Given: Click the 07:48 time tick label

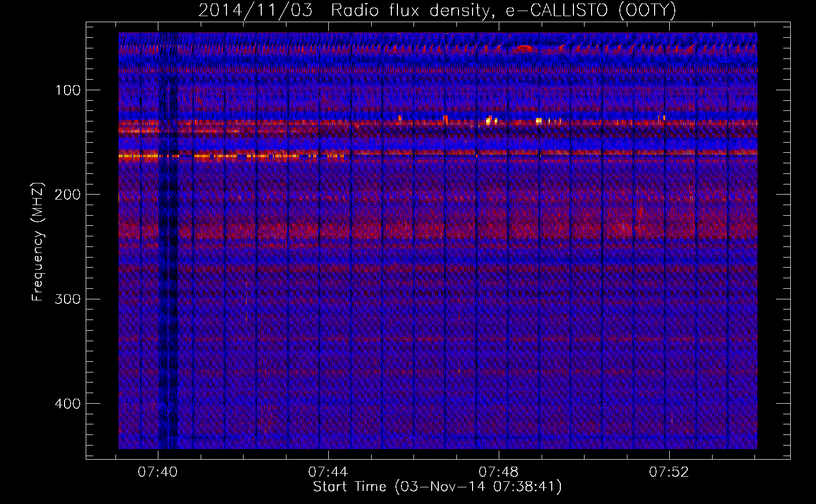Looking at the screenshot, I should (499, 472).
